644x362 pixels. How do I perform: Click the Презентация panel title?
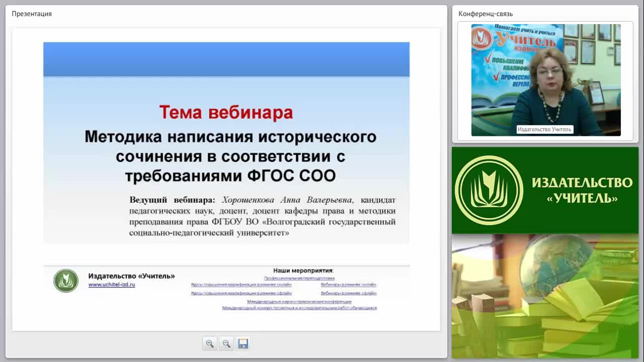[32, 14]
